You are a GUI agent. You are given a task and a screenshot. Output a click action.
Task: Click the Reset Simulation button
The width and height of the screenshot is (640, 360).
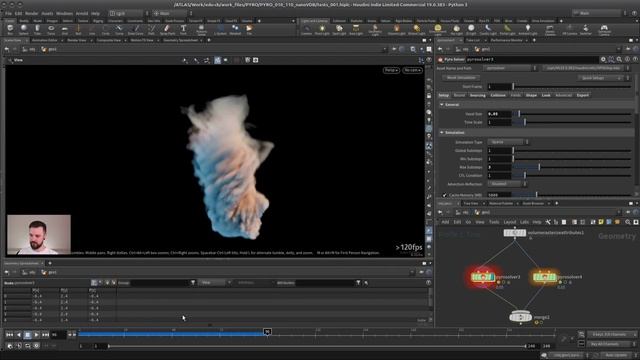pos(461,78)
